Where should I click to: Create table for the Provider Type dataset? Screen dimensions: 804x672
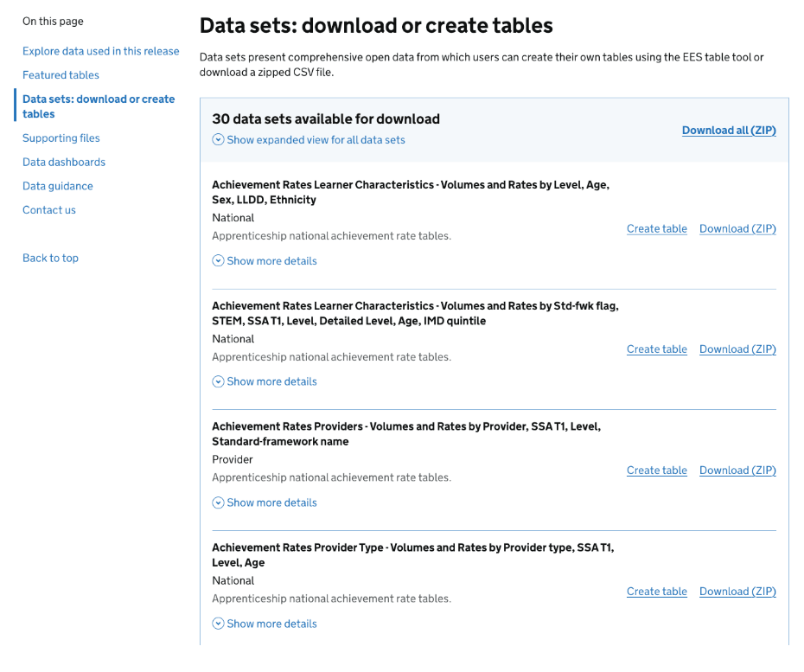tap(656, 592)
